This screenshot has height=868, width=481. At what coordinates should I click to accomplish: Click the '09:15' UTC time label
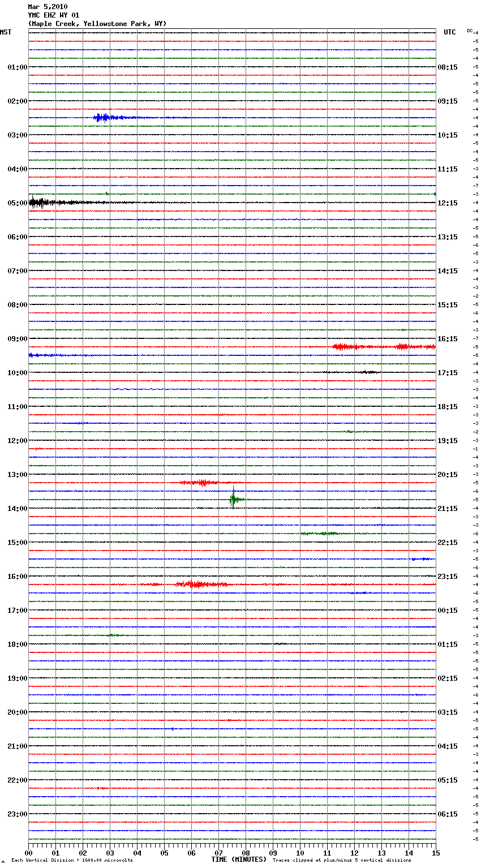(448, 101)
